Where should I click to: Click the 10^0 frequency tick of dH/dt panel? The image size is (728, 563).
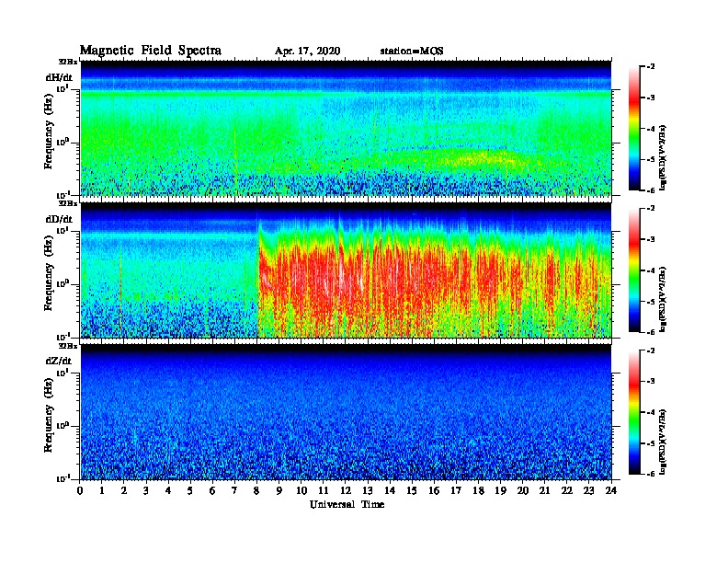(x=63, y=143)
